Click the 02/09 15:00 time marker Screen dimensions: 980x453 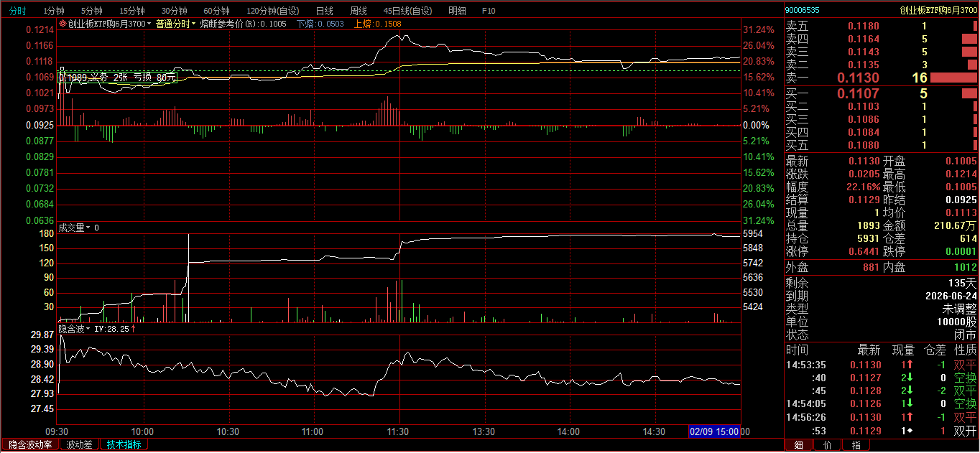[713, 431]
